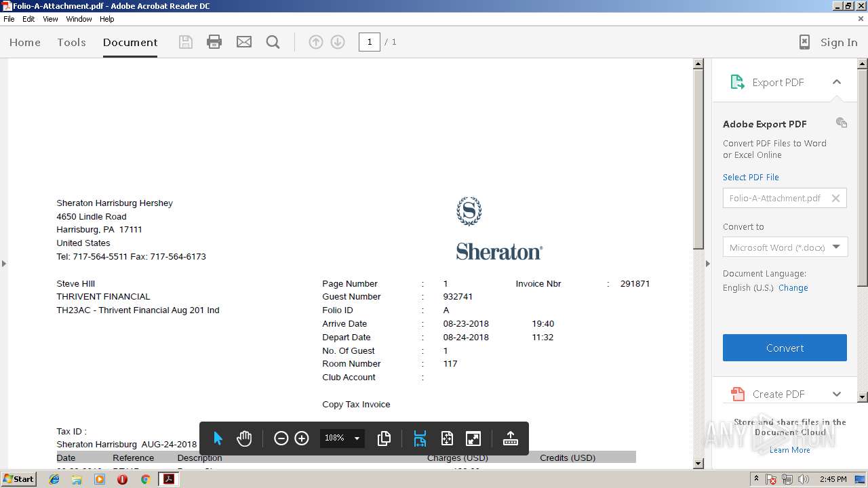Zoom in with the plus icon

(302, 439)
